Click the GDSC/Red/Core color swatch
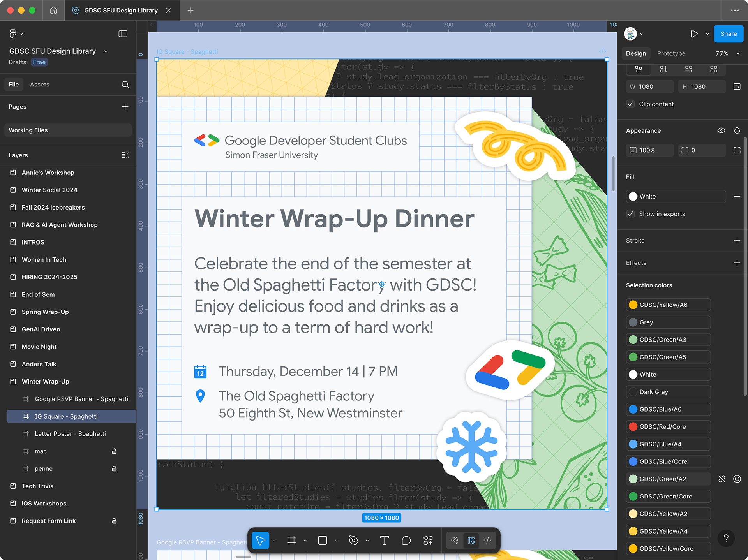The width and height of the screenshot is (748, 560). pyautogui.click(x=633, y=427)
